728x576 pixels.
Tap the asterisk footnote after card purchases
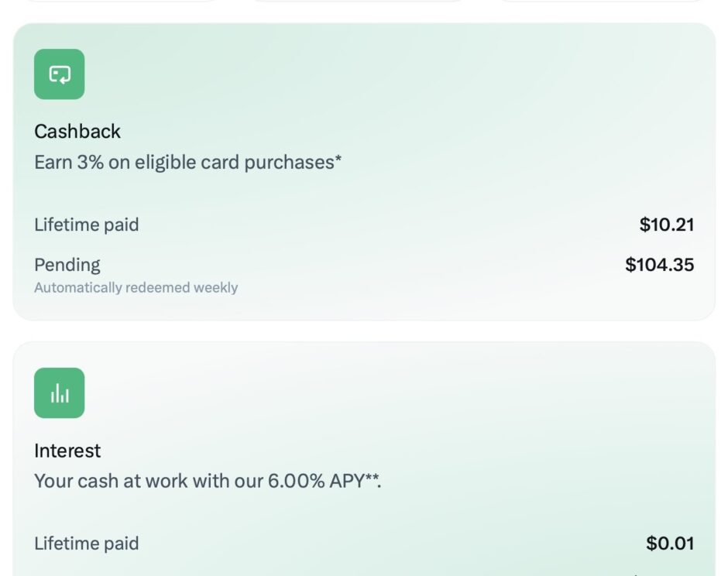[338, 159]
